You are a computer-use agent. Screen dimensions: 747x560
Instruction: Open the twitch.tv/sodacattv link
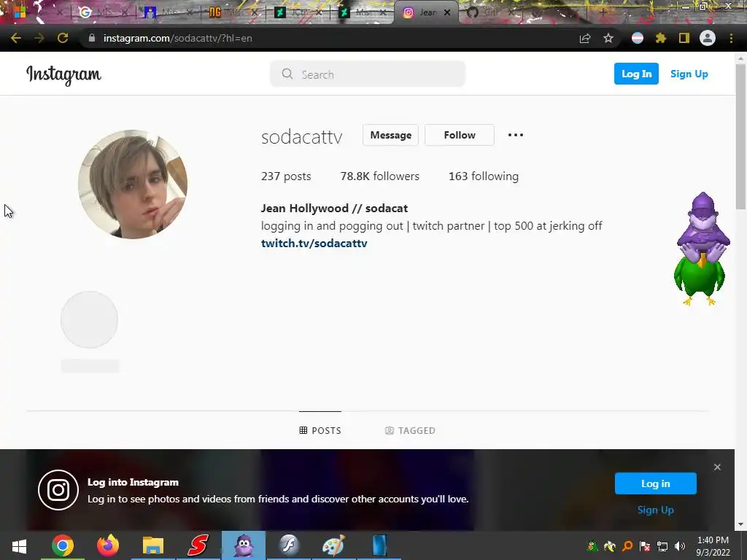[x=314, y=244]
